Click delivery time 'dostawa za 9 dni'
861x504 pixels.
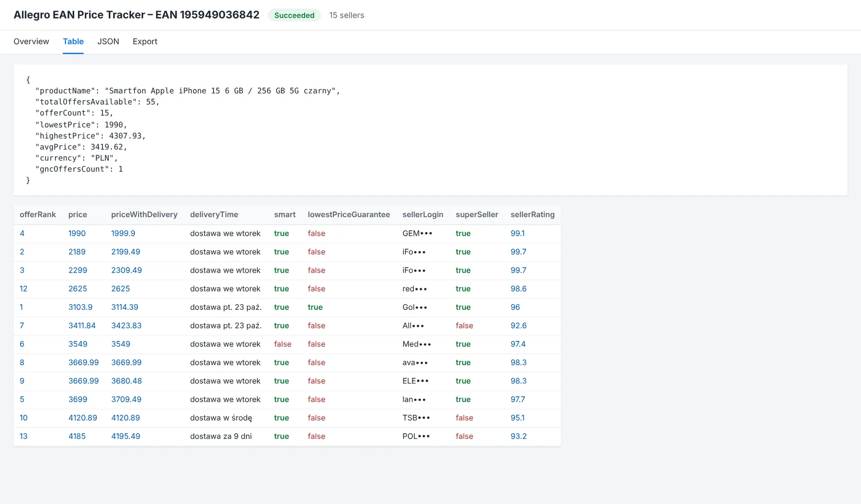[x=221, y=436]
